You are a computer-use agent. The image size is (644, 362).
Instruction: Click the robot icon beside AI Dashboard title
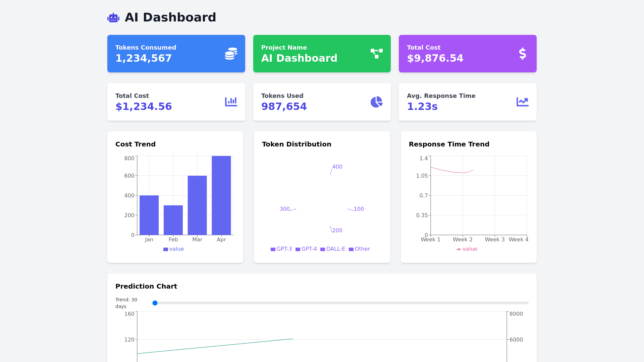[113, 18]
